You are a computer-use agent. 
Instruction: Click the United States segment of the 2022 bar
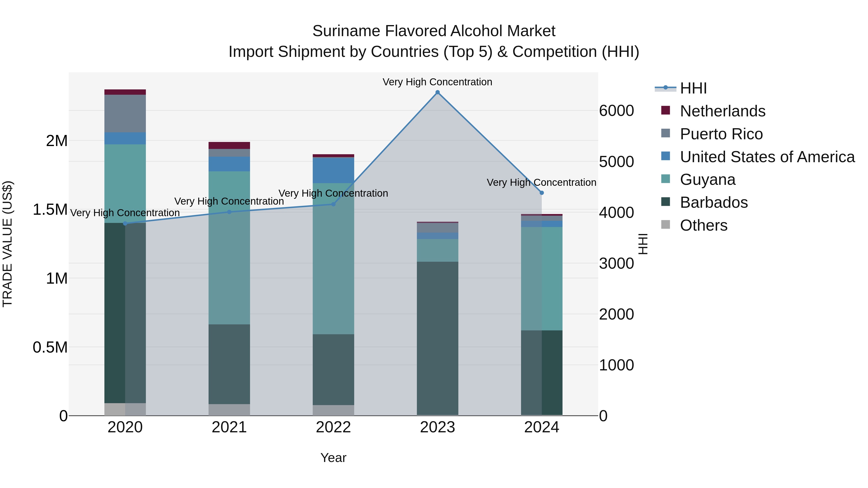[x=333, y=170]
